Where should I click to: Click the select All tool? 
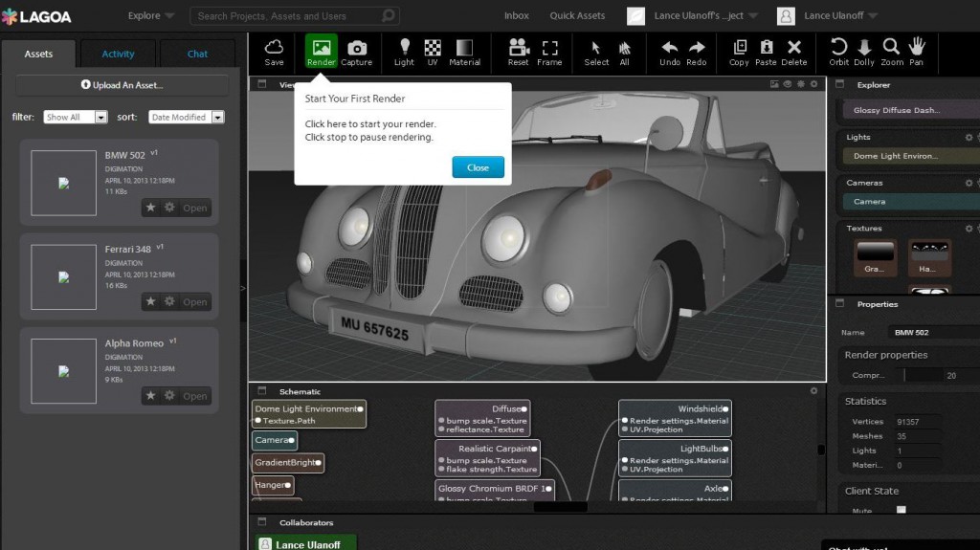pyautogui.click(x=624, y=52)
